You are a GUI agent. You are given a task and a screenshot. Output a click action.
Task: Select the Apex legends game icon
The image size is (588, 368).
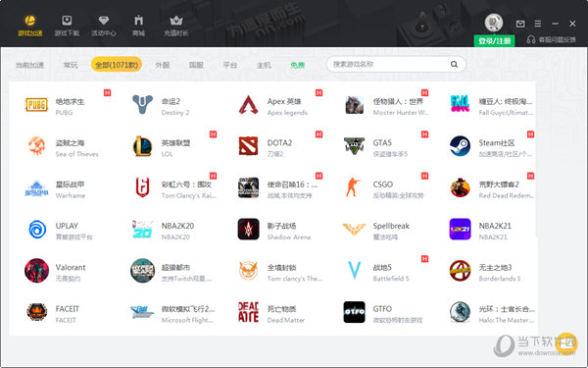[248, 105]
